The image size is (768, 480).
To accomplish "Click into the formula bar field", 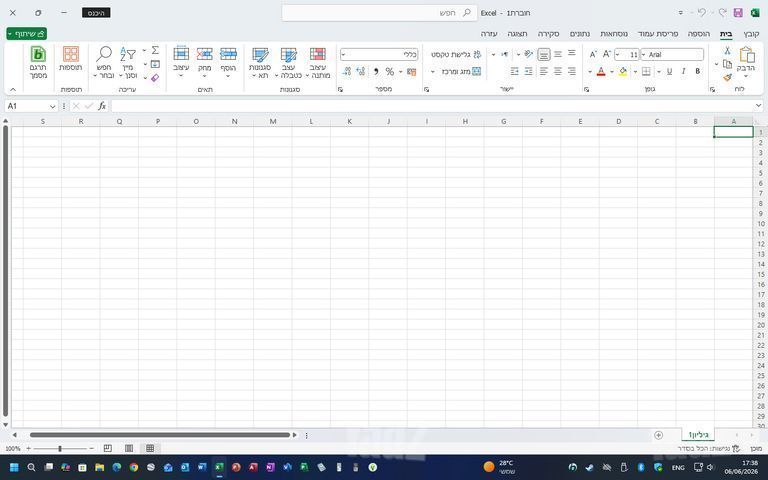I will click(x=433, y=106).
